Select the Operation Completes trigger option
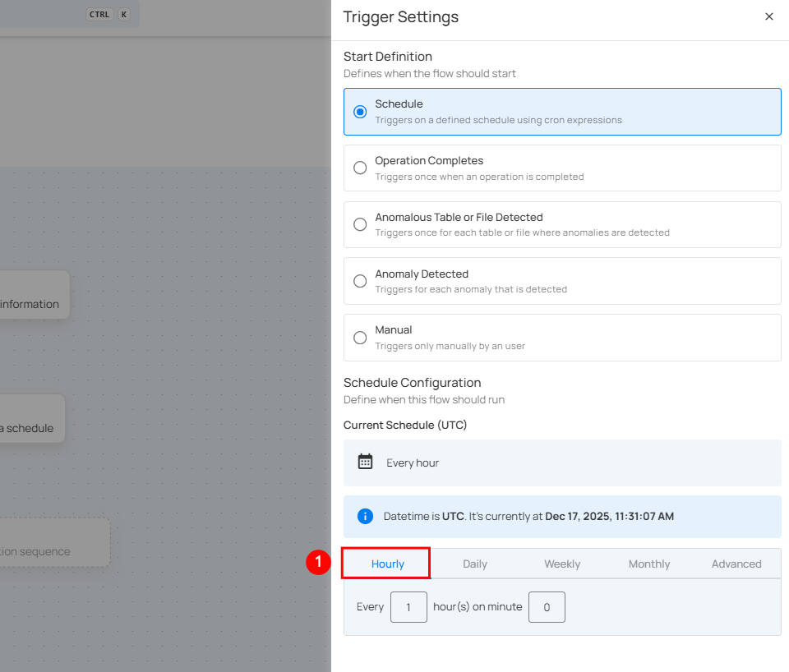The image size is (789, 672). pos(360,168)
